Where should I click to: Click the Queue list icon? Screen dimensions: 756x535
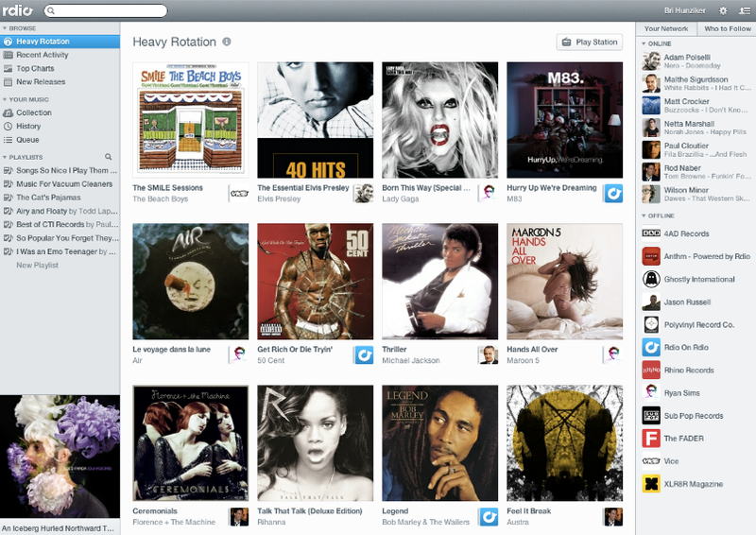tap(8, 140)
